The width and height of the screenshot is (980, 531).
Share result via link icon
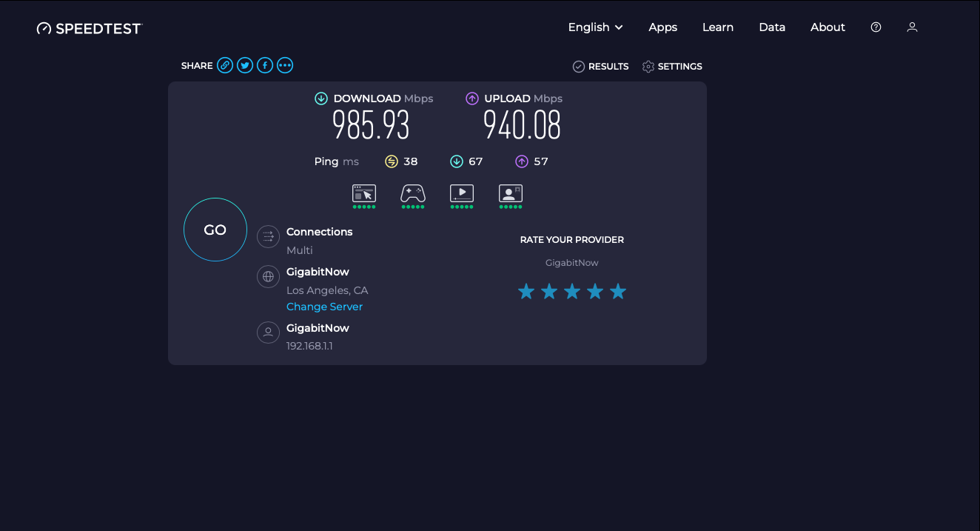(x=225, y=65)
